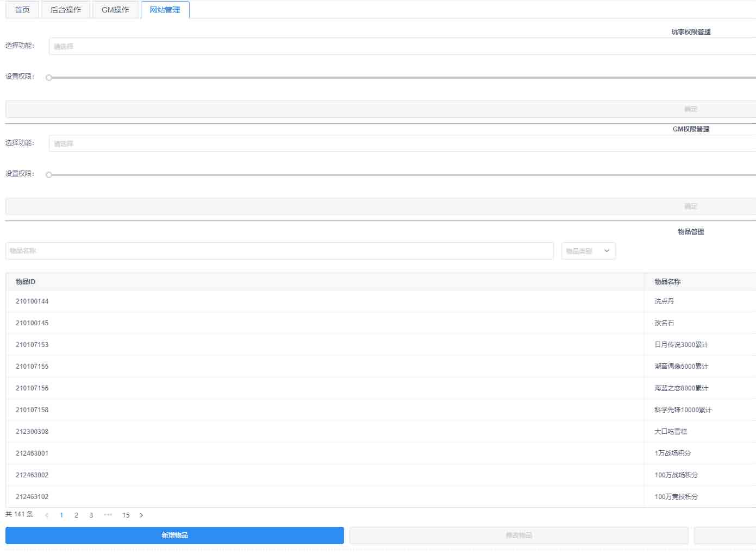Click the previous page arrow in pagination

pos(47,515)
